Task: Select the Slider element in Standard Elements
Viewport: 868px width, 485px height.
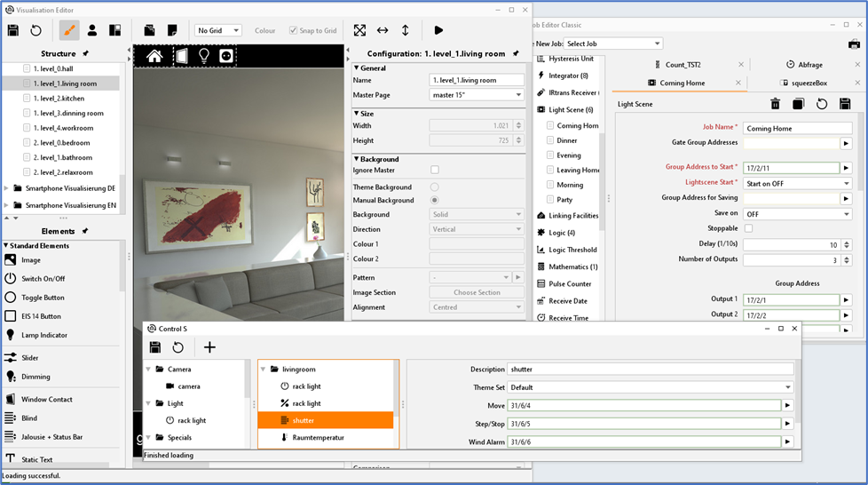Action: pos(30,358)
